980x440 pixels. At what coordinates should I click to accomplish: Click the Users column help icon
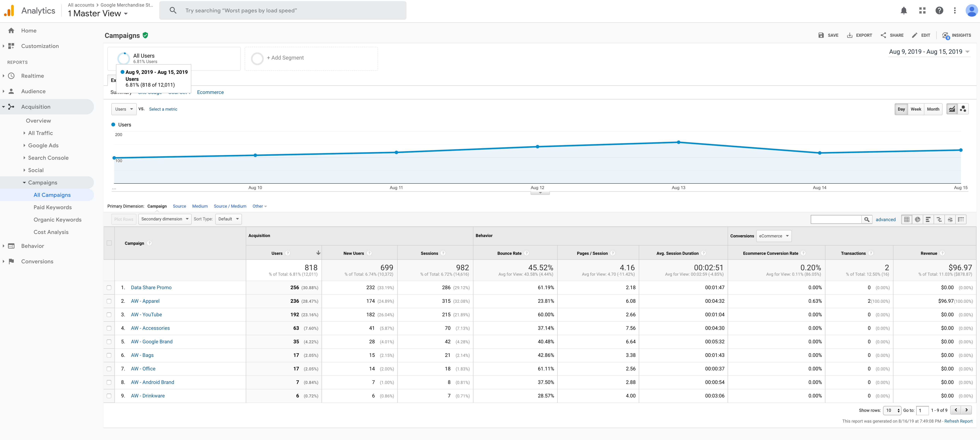point(288,253)
